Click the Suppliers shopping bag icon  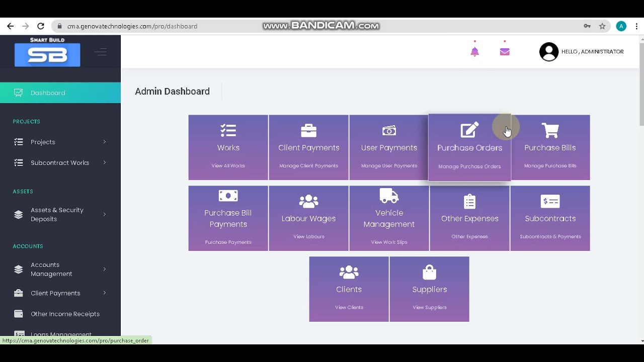(429, 273)
